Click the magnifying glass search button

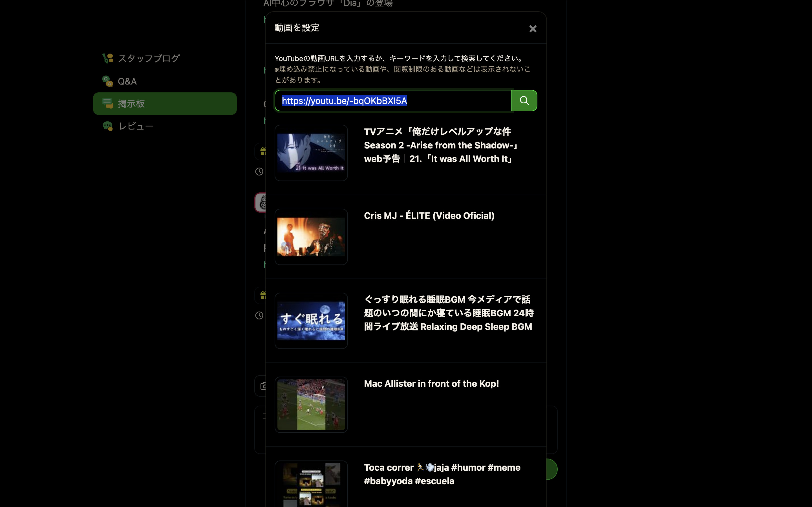[524, 101]
